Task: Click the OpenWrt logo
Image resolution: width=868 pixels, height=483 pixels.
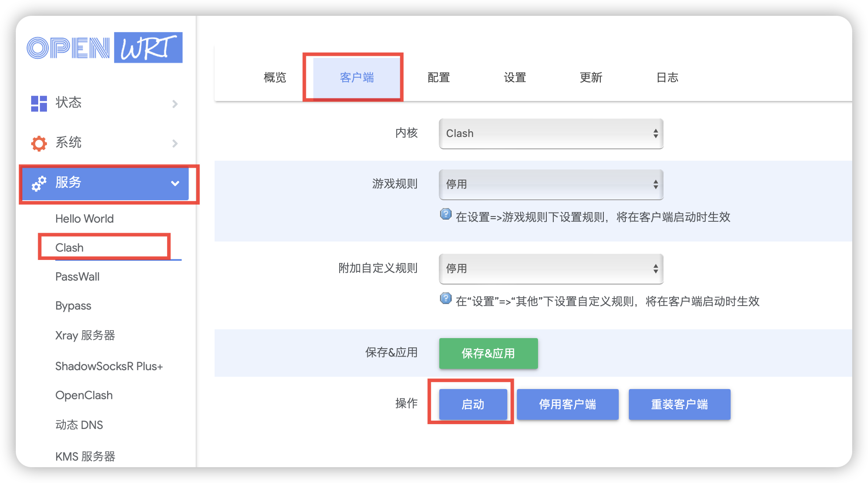Action: (104, 47)
